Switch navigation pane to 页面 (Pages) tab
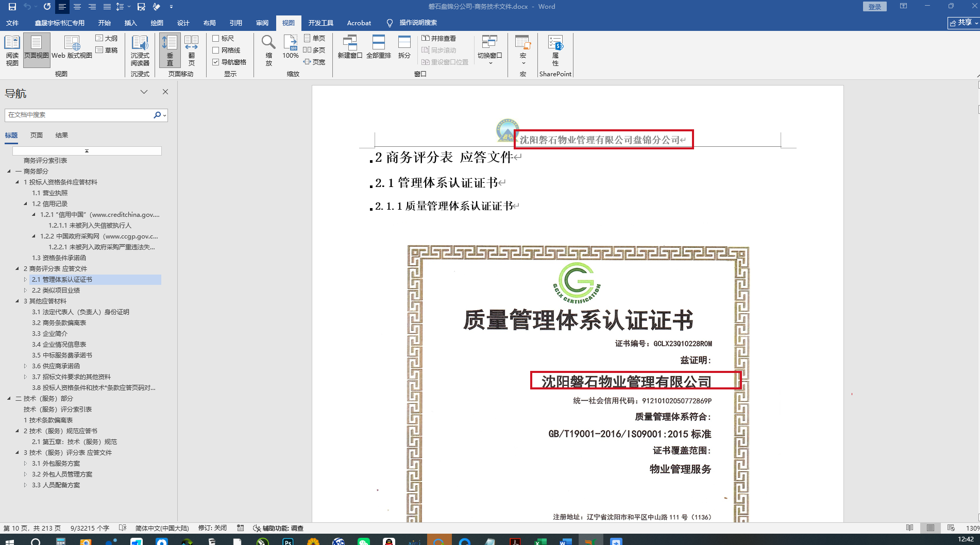 (37, 135)
